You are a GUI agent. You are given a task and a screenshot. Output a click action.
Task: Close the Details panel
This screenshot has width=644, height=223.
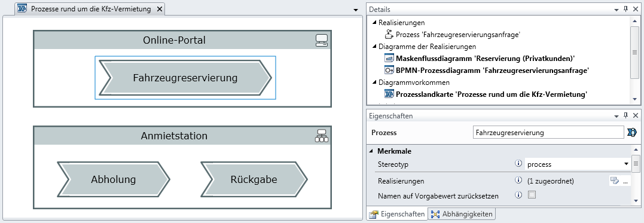coord(636,10)
